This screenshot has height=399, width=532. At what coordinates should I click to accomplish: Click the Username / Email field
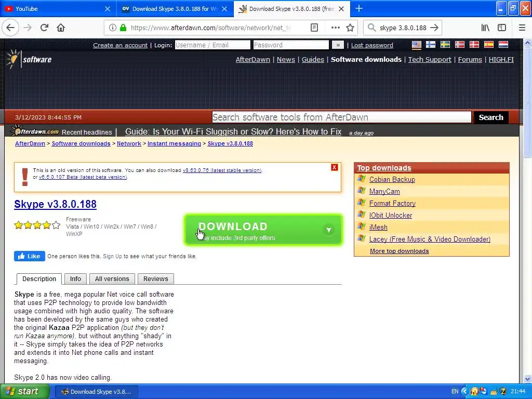[x=212, y=45]
